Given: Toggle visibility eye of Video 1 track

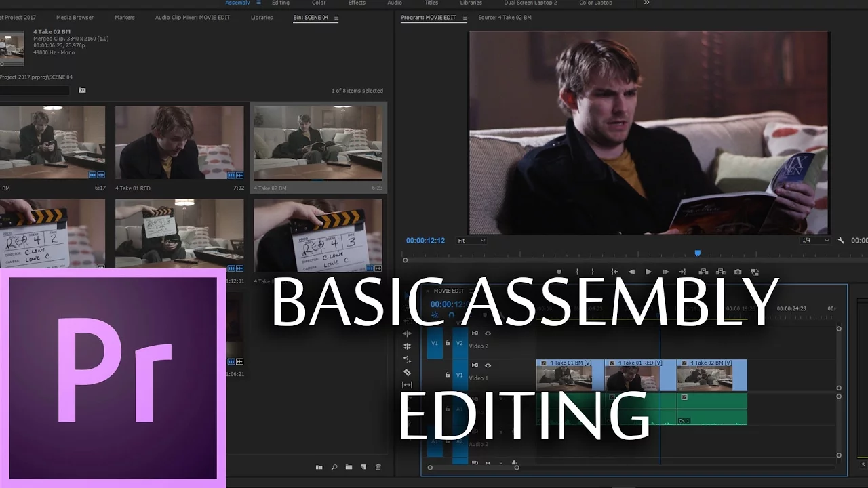Looking at the screenshot, I should click(x=488, y=365).
